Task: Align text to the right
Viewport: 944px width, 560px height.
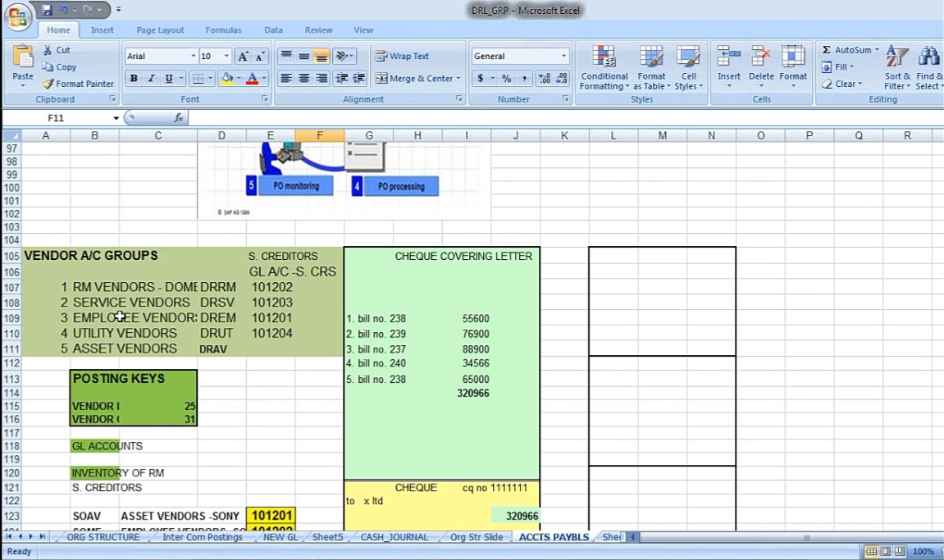Action: pyautogui.click(x=322, y=78)
